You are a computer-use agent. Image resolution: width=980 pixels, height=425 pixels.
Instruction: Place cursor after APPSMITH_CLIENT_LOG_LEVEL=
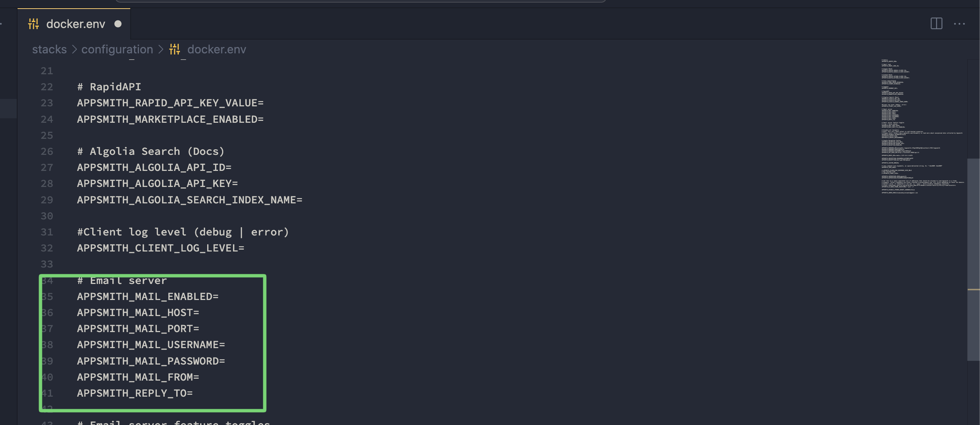pyautogui.click(x=245, y=248)
